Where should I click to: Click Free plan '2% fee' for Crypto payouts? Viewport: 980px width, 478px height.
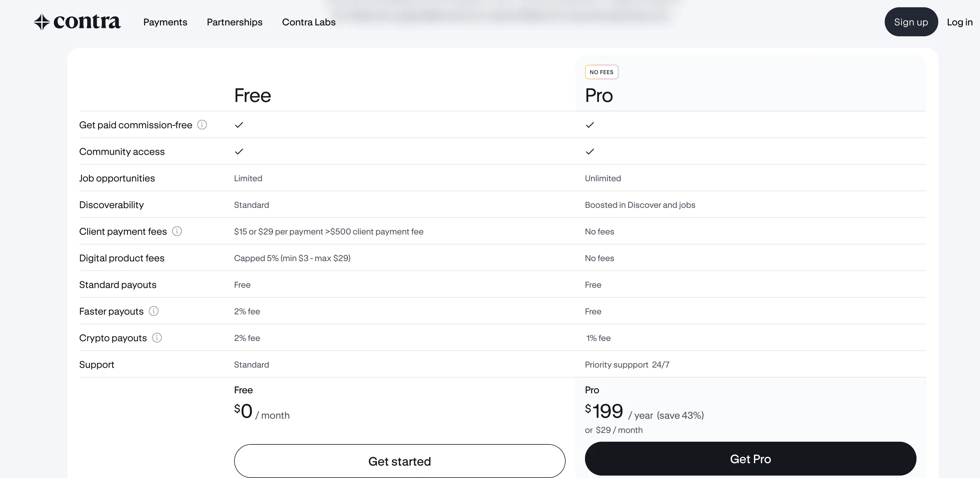point(247,338)
